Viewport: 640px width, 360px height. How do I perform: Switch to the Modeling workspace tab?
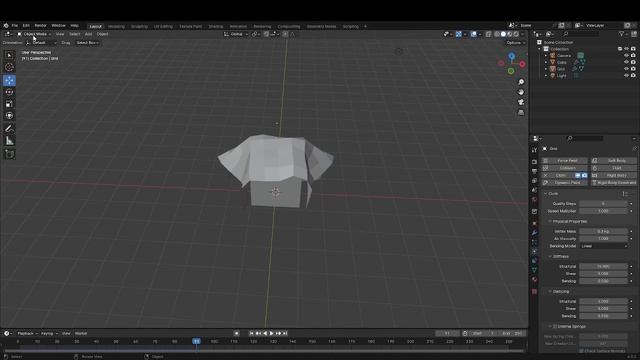point(116,27)
